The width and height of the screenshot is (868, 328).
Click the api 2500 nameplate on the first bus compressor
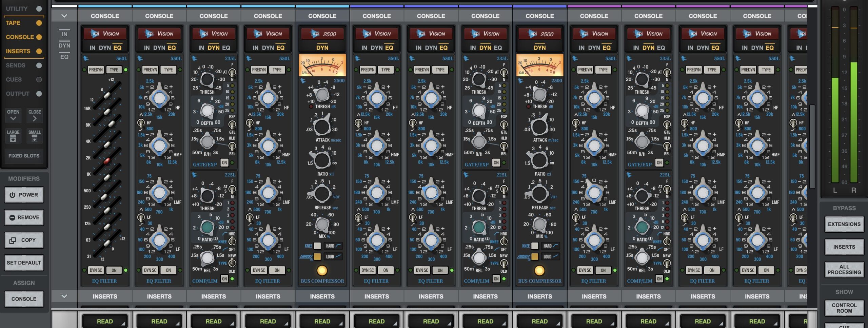coord(322,34)
